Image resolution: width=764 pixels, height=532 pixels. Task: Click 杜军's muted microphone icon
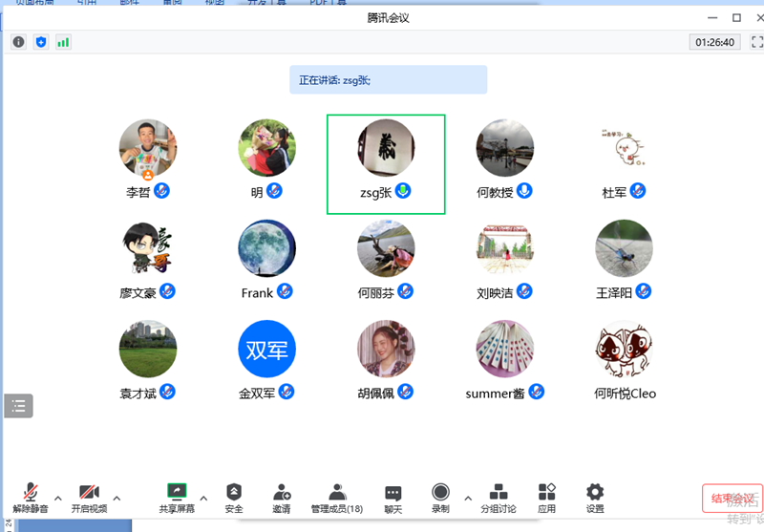point(638,190)
